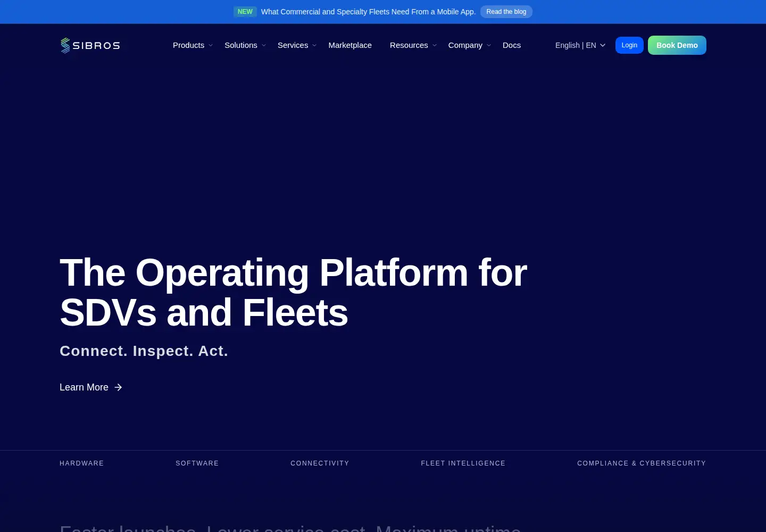Screen dimensions: 766x532
Task: Follow the Learn More link
Action: click(91, 387)
